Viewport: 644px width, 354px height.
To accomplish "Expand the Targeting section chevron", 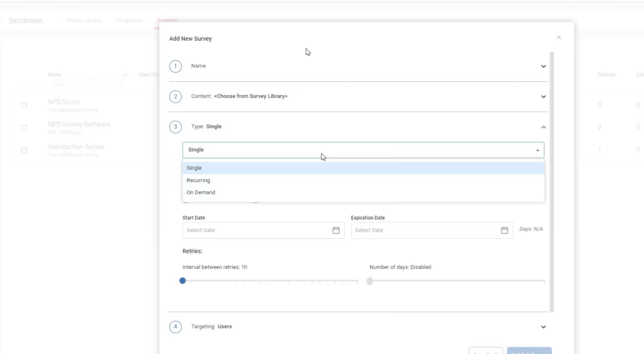I will [x=543, y=327].
